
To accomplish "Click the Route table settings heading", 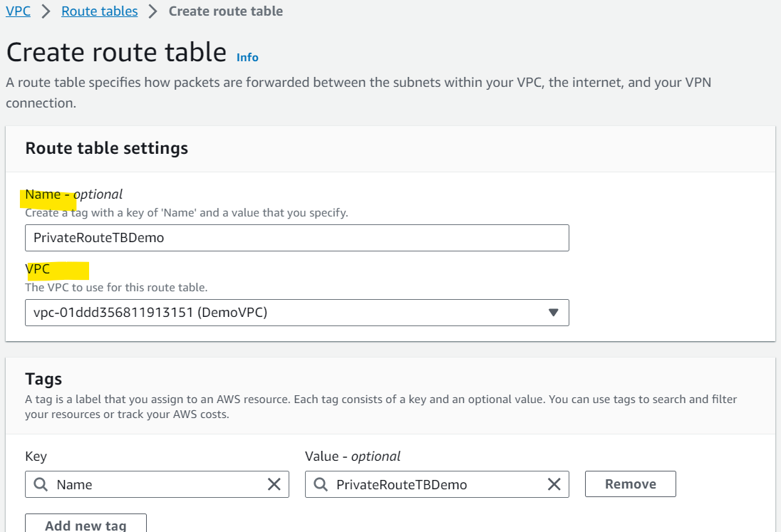I will [107, 148].
